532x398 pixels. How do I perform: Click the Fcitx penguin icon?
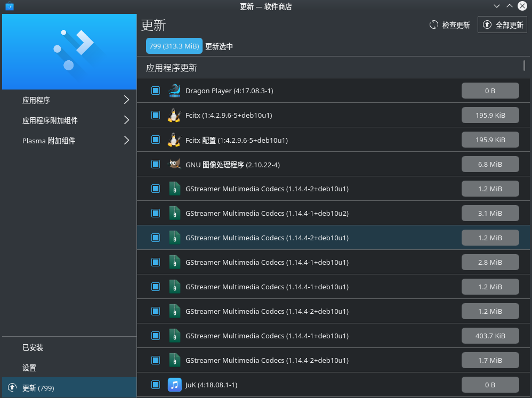tap(174, 115)
